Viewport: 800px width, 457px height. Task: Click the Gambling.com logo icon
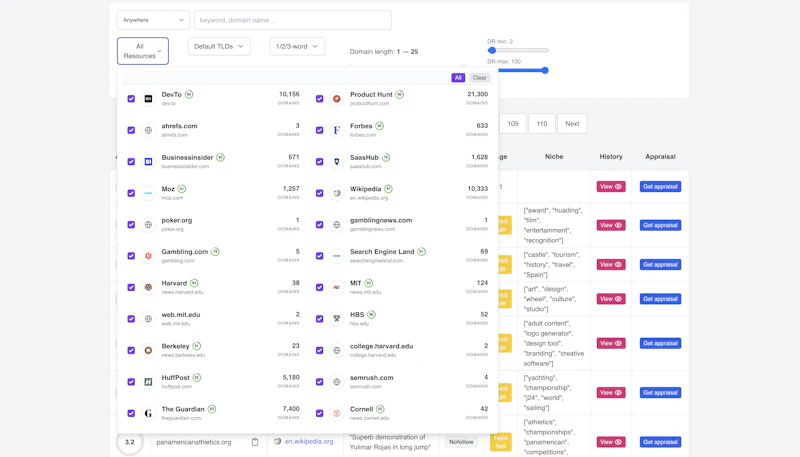pos(148,256)
